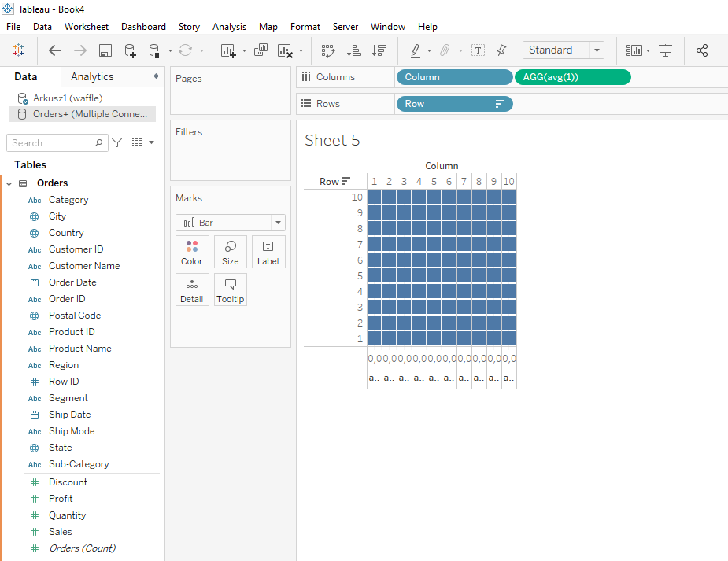Open the Color button in Marks card
Screen dimensions: 728x561
click(192, 252)
